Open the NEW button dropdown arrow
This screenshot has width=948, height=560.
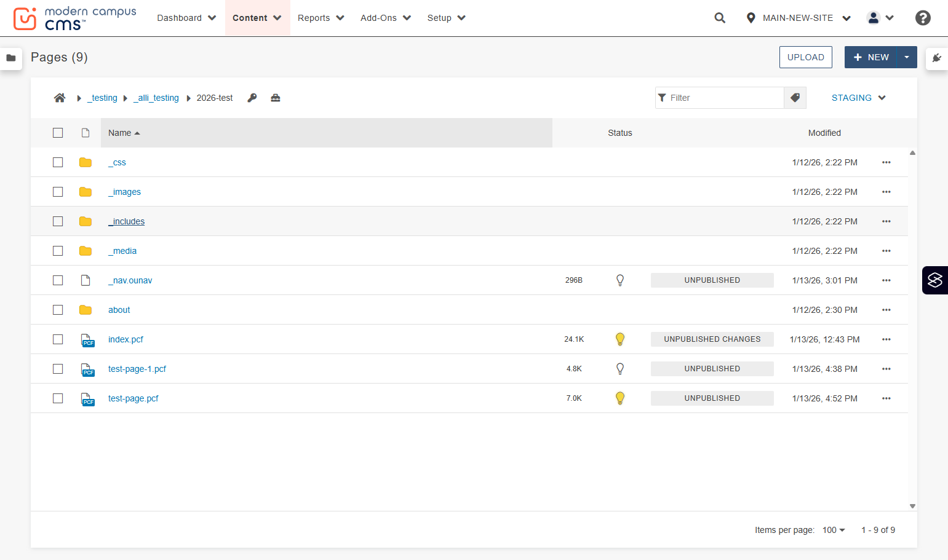[907, 57]
